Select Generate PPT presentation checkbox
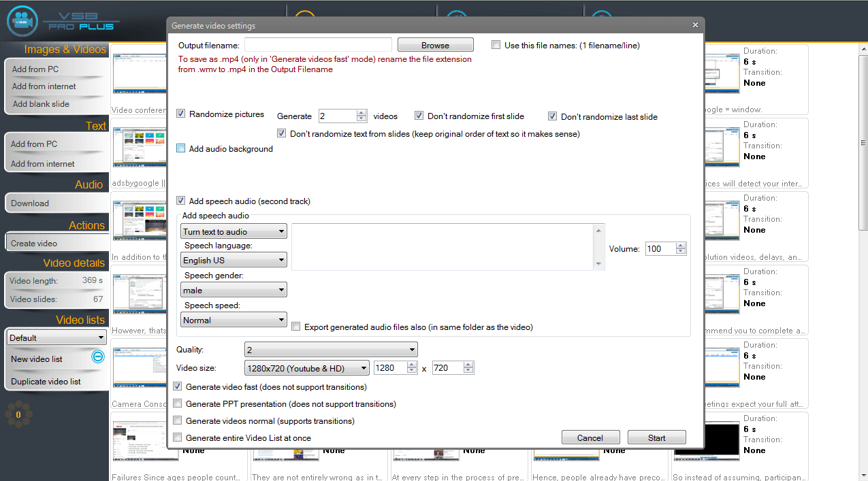Viewport: 868px width, 481px height. [x=178, y=403]
